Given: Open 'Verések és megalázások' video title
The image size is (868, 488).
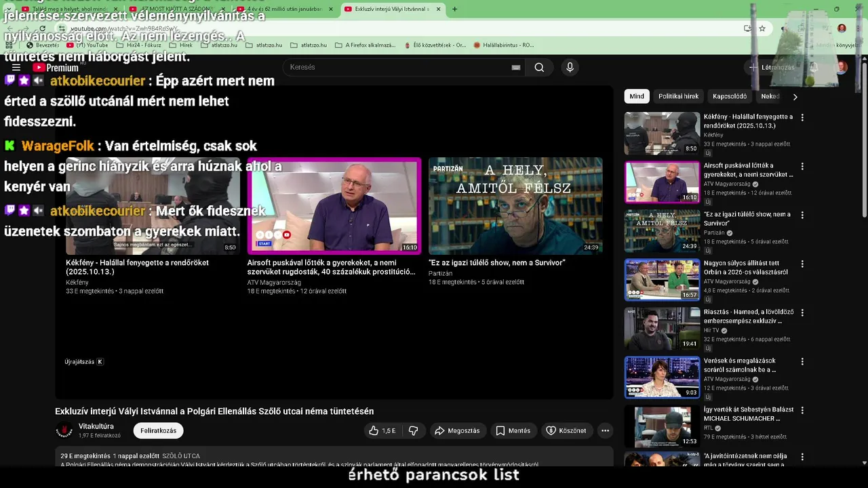Looking at the screenshot, I should [740, 365].
